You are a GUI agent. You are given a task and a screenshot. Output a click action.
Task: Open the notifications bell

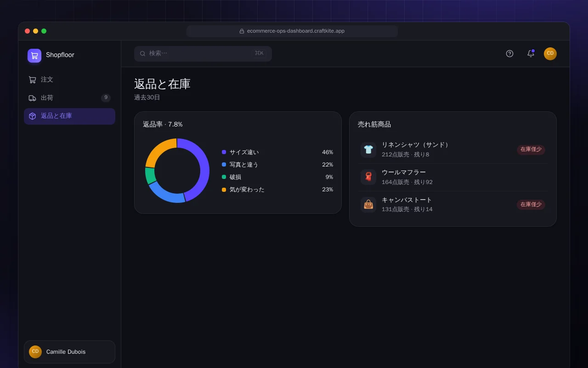point(531,53)
